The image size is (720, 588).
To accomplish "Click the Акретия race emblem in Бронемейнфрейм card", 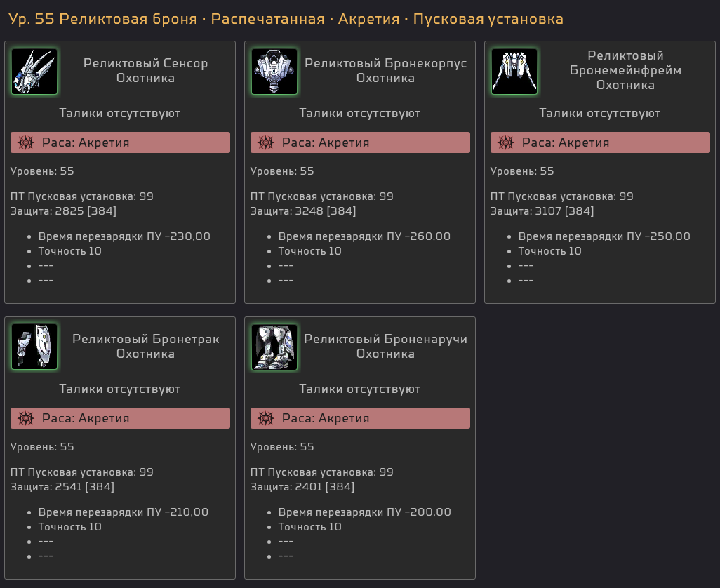I will 505,142.
